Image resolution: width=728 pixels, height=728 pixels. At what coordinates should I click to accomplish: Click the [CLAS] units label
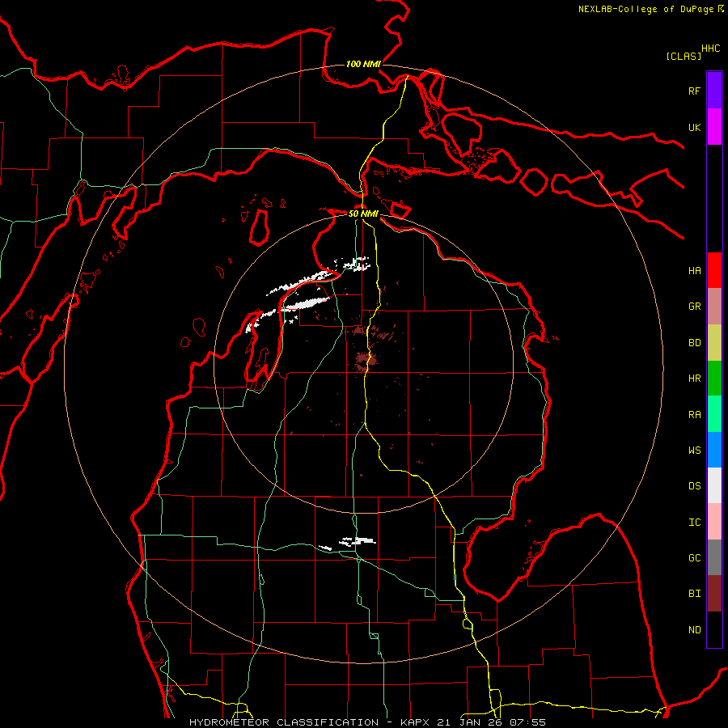click(x=684, y=56)
